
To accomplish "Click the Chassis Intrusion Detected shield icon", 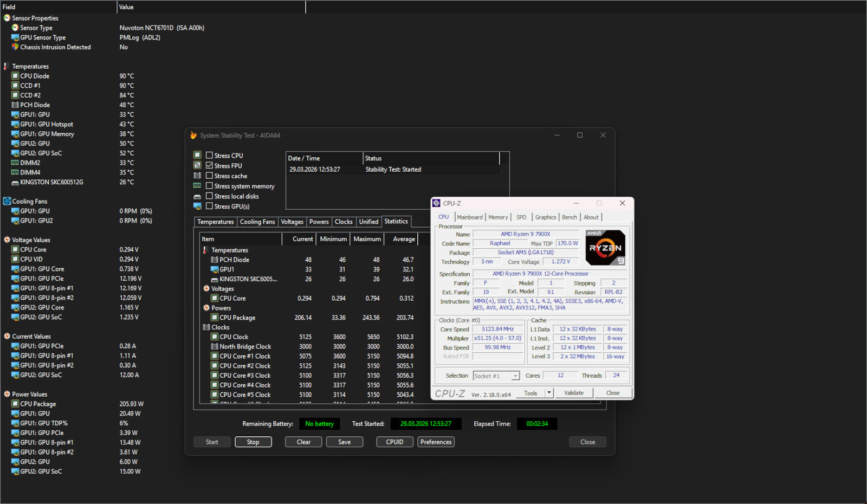I will [x=15, y=47].
